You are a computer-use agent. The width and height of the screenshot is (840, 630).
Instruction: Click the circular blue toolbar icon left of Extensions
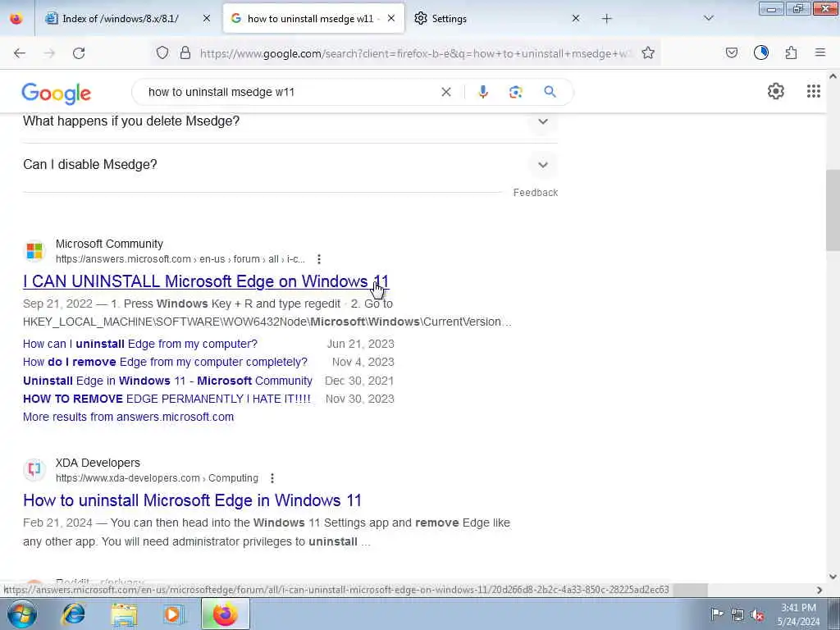pos(761,52)
